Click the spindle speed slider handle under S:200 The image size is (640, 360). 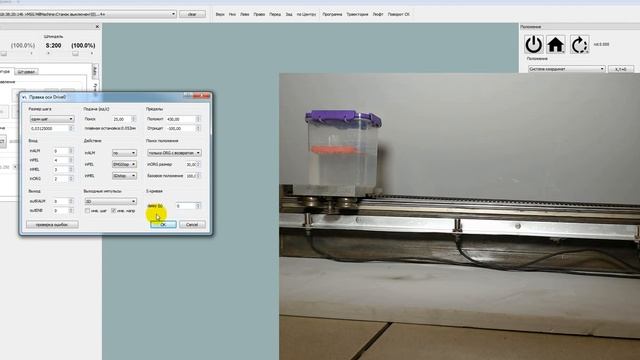75,53
